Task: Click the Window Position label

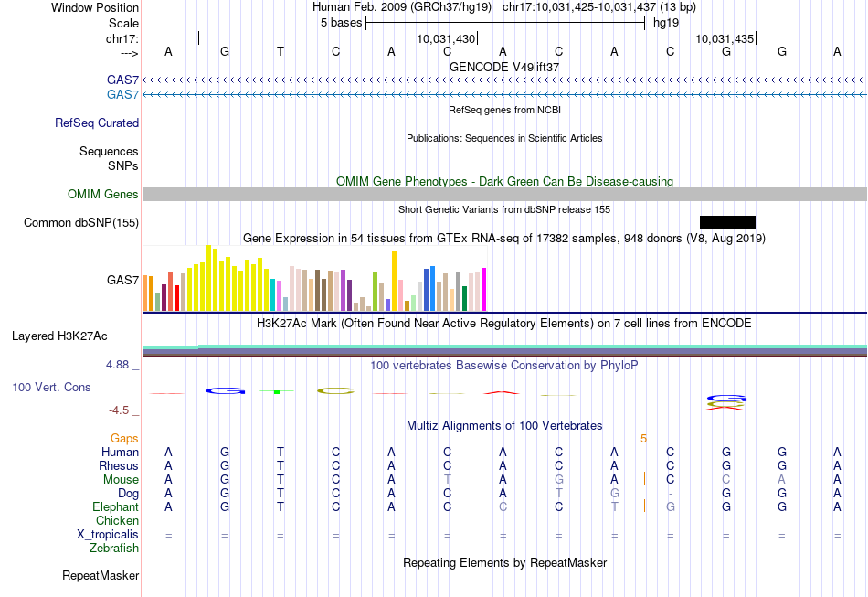Action: click(95, 7)
